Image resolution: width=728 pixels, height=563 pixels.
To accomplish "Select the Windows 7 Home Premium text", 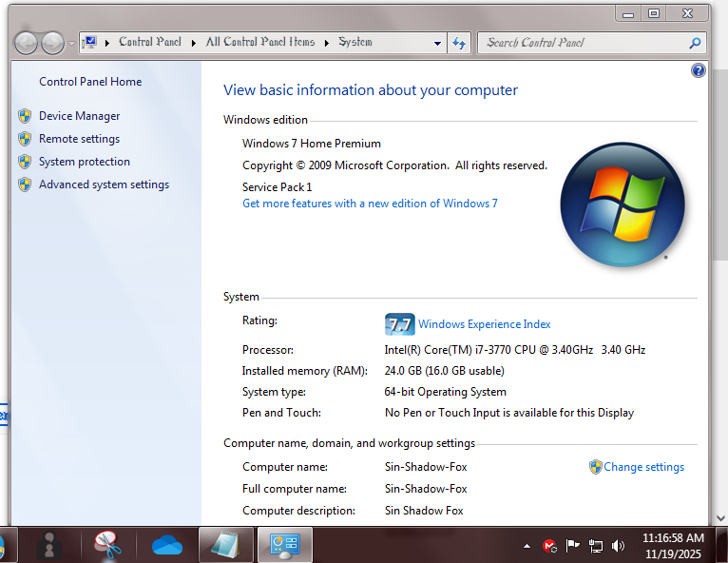I will click(312, 144).
